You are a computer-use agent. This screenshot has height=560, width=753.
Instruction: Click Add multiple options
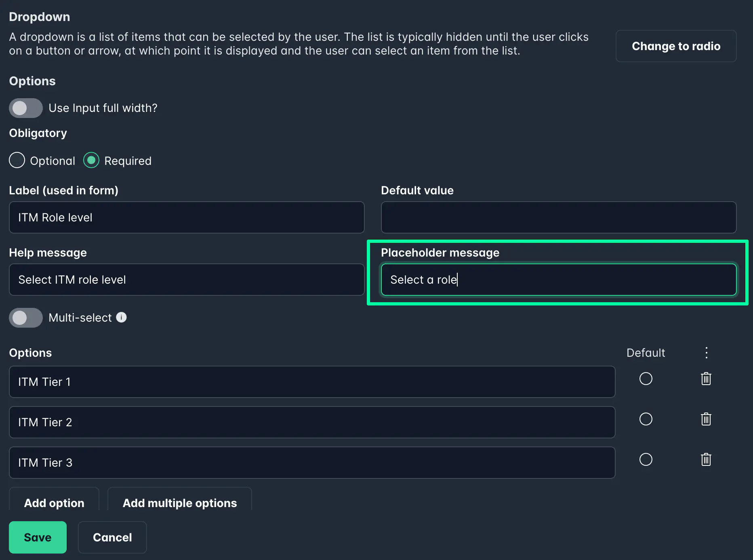point(179,503)
